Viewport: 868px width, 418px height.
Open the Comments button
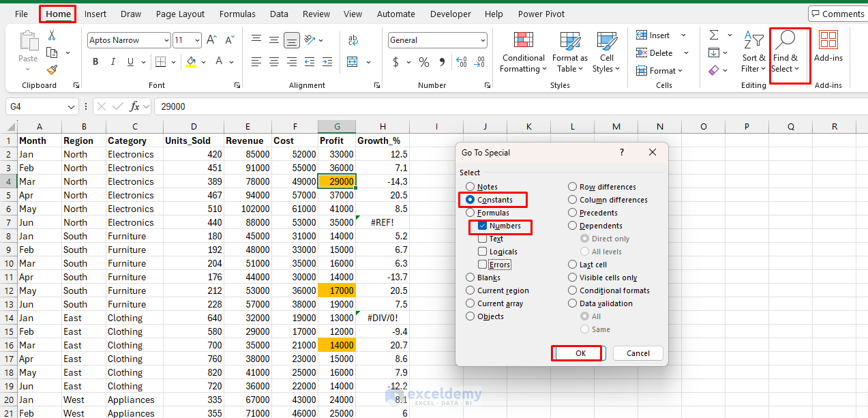(838, 14)
